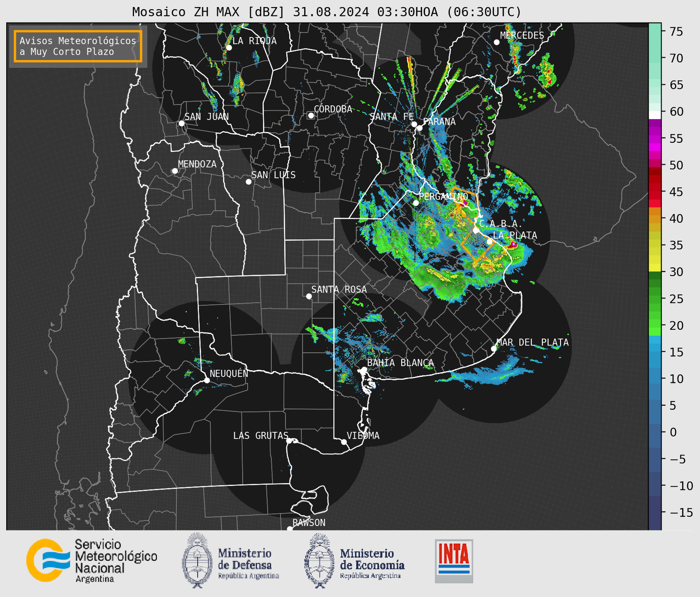
Task: Click the Neuquén city marker
Action: click(x=207, y=380)
